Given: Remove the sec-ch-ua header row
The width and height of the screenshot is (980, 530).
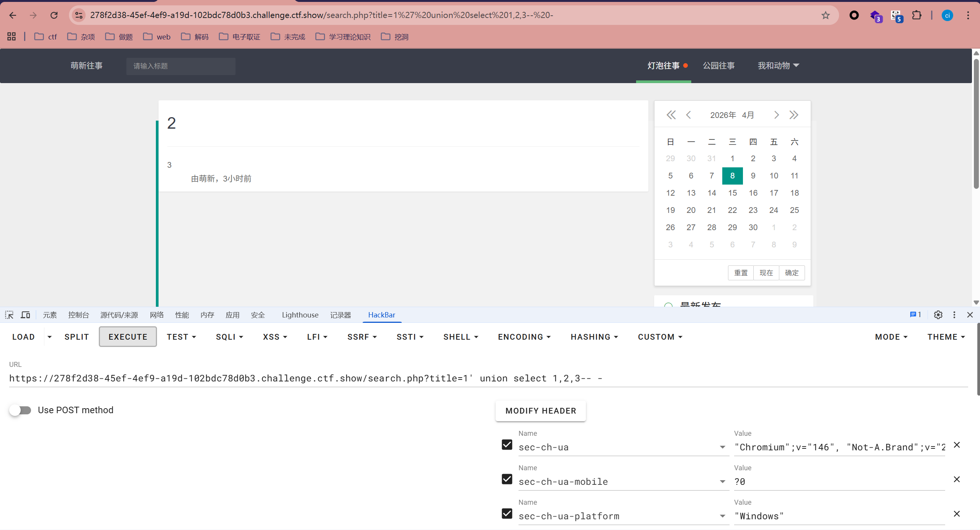Looking at the screenshot, I should [x=957, y=445].
